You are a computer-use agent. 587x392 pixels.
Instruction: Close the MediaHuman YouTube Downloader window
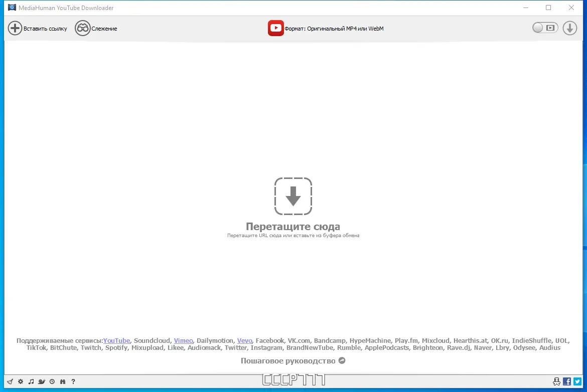(571, 8)
